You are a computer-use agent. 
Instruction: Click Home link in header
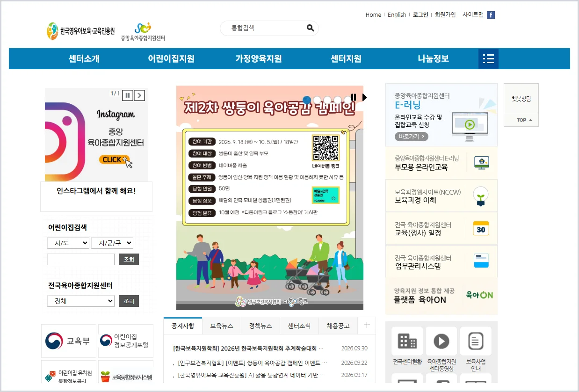point(373,15)
